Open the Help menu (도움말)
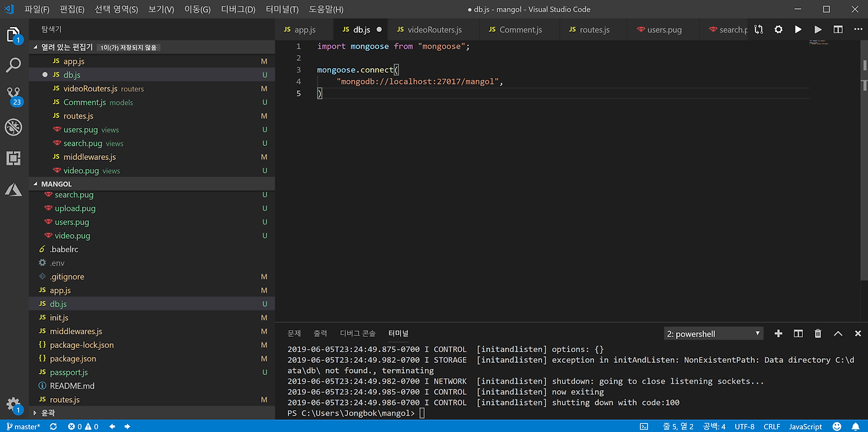The height and width of the screenshot is (432, 868). [x=326, y=9]
